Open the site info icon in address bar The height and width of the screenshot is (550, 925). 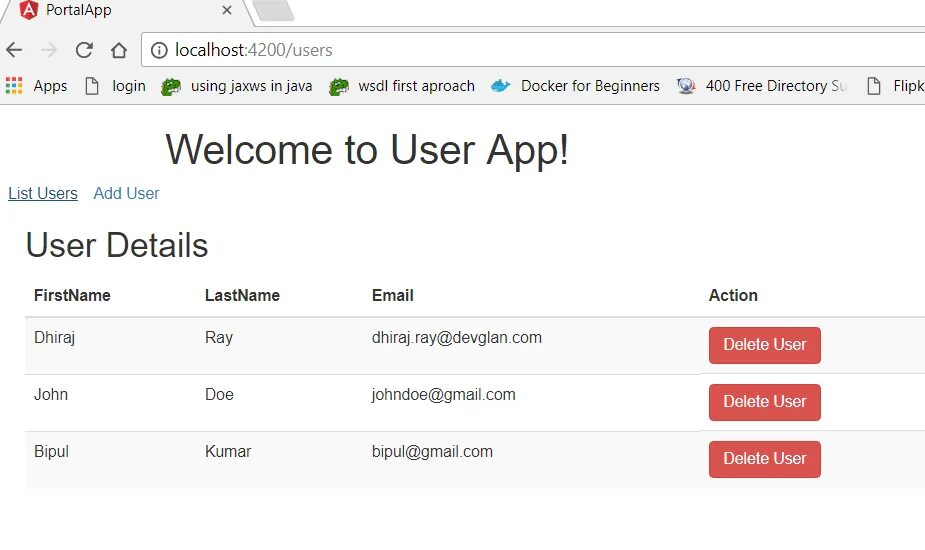point(159,50)
